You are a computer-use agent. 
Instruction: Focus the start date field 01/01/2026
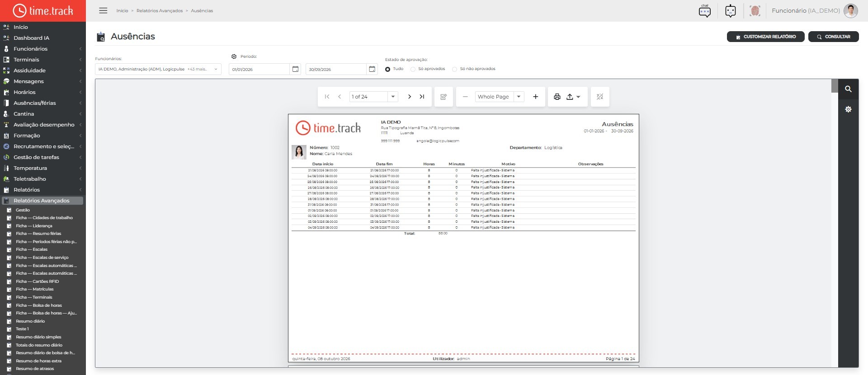click(259, 69)
